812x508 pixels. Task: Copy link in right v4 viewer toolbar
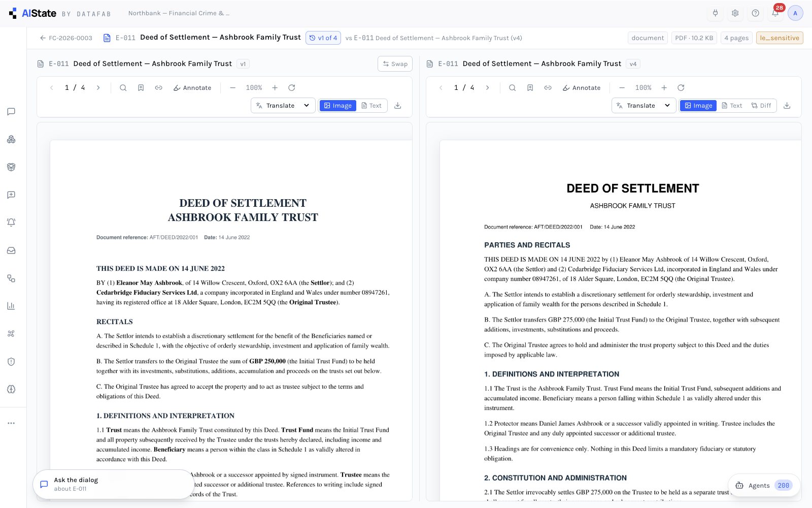point(548,88)
